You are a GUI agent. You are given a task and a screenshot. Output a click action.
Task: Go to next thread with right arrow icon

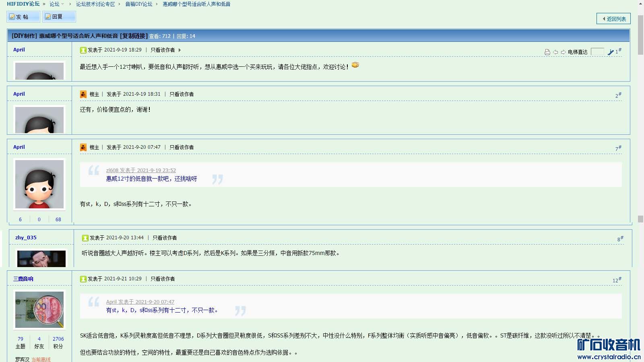pos(563,52)
